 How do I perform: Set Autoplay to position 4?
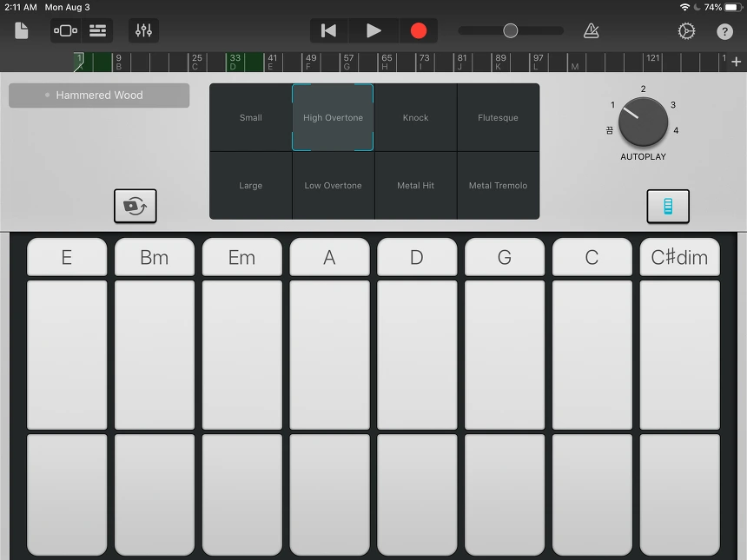pos(676,130)
